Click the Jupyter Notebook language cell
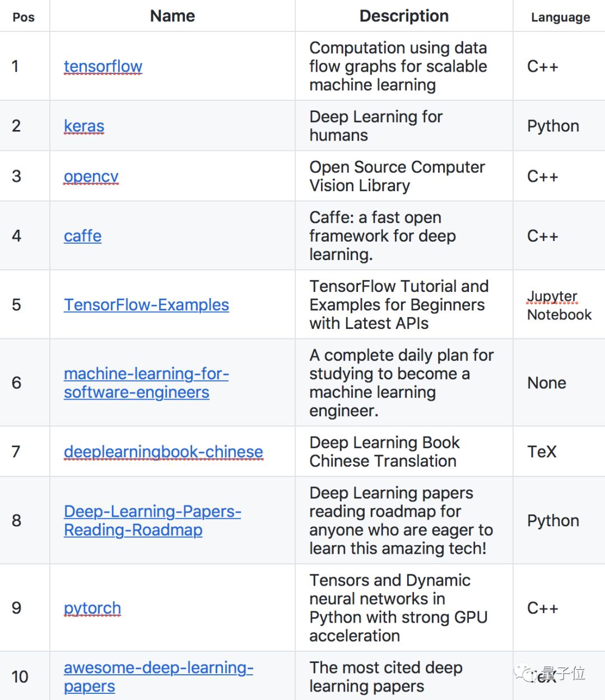 pos(559,305)
